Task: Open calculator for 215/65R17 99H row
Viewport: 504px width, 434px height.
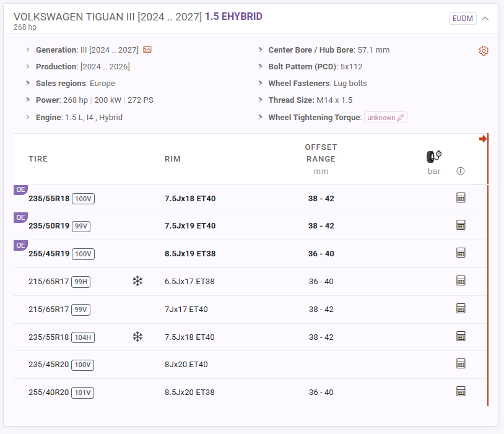Action: 461,280
